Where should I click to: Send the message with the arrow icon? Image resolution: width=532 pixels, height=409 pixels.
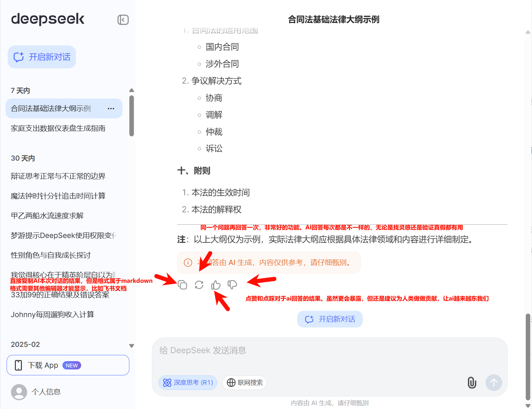tap(494, 383)
